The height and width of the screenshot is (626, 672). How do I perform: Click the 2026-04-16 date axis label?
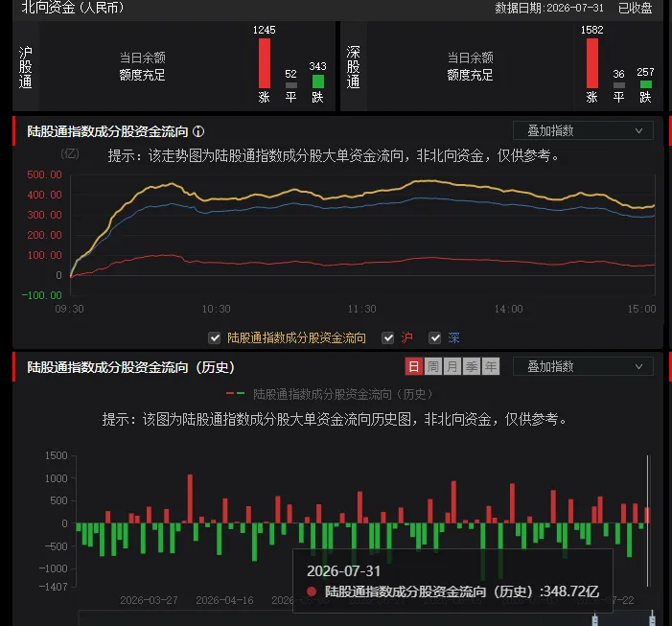(x=224, y=600)
